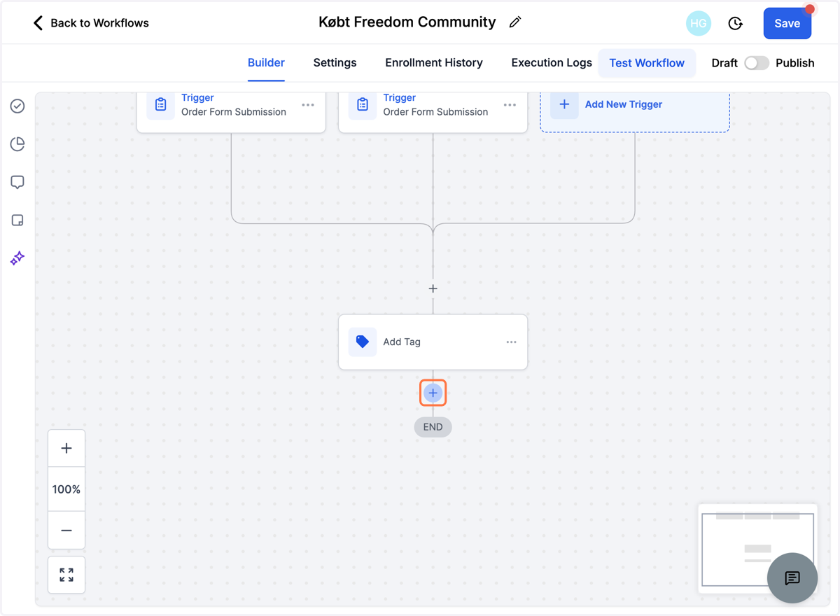Image resolution: width=840 pixels, height=616 pixels.
Task: Open version history clock icon
Action: (x=735, y=23)
